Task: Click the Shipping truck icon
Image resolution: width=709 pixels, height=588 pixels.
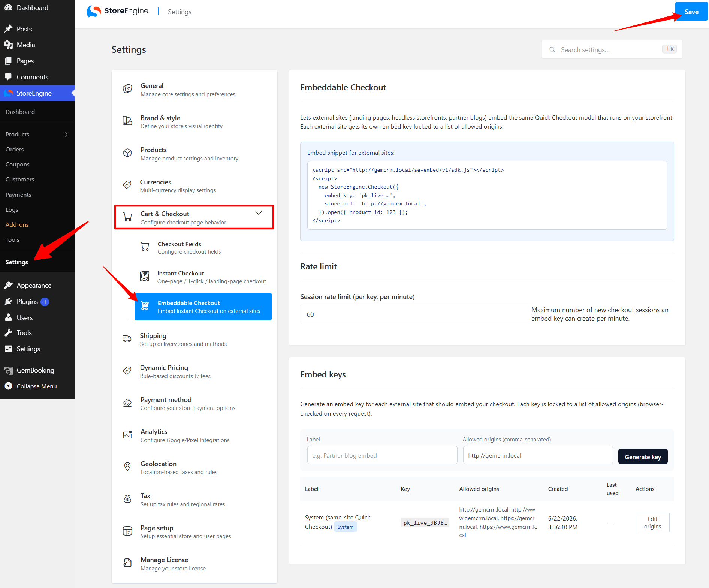Action: [x=127, y=339]
